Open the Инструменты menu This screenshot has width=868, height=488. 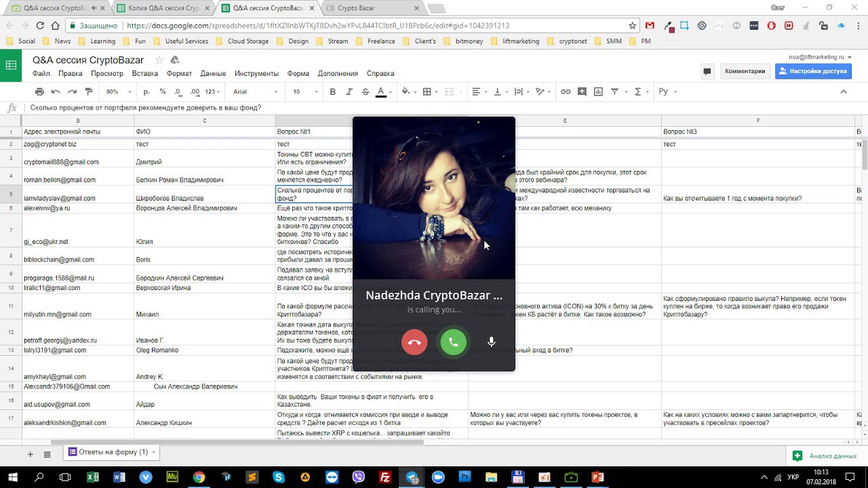click(x=257, y=73)
